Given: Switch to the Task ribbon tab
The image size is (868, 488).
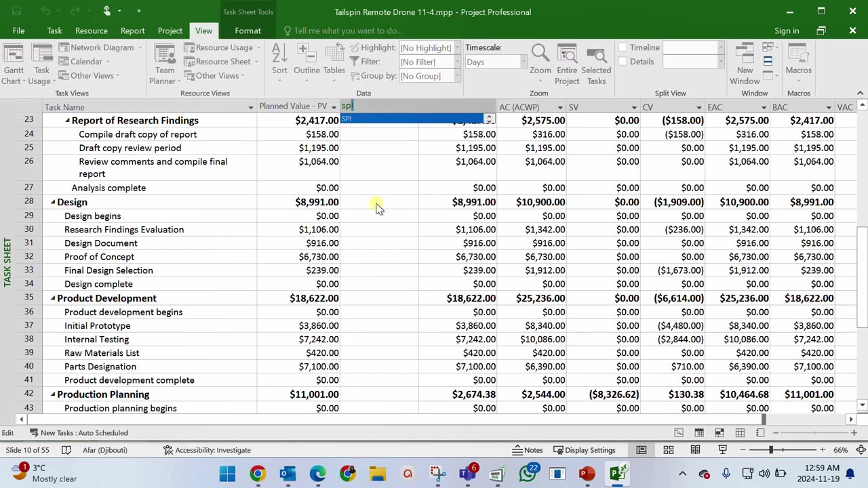Looking at the screenshot, I should click(x=54, y=30).
